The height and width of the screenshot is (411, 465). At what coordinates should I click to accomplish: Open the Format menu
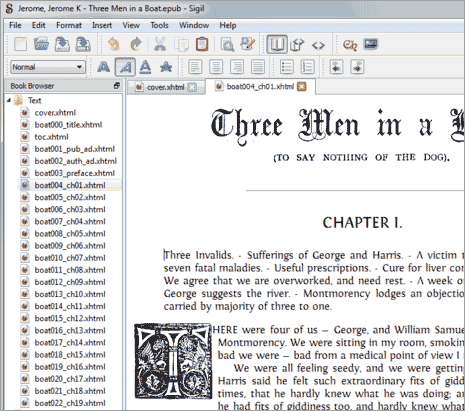tap(69, 25)
